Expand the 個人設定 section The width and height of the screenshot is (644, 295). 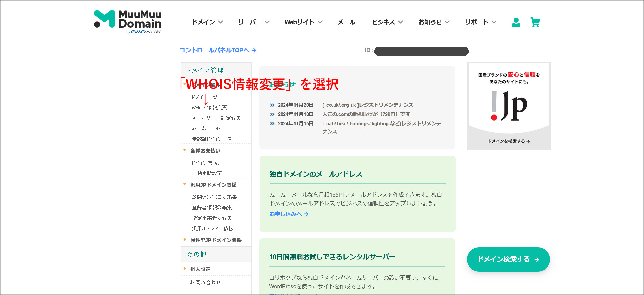tap(185, 268)
